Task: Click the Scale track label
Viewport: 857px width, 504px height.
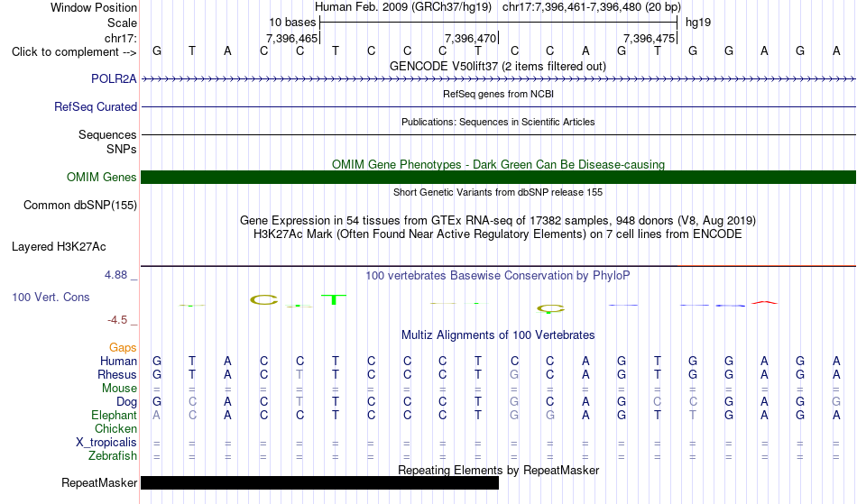Action: pyautogui.click(x=122, y=23)
